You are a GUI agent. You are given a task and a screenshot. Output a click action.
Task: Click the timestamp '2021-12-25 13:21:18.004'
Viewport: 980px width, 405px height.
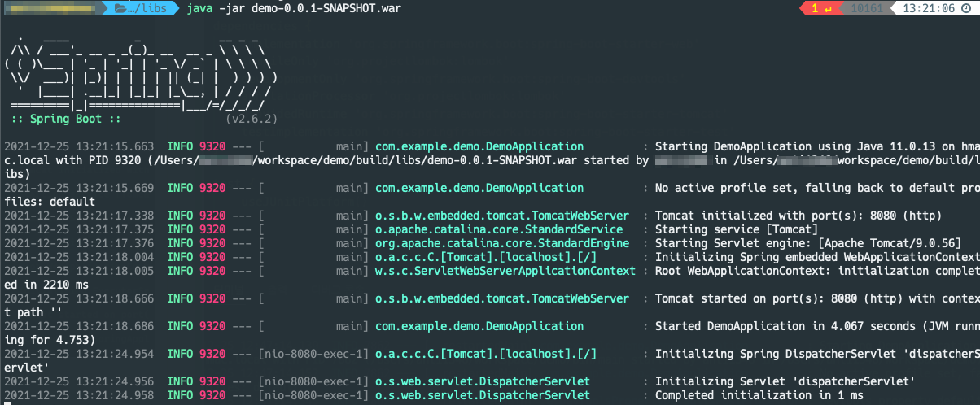click(79, 257)
